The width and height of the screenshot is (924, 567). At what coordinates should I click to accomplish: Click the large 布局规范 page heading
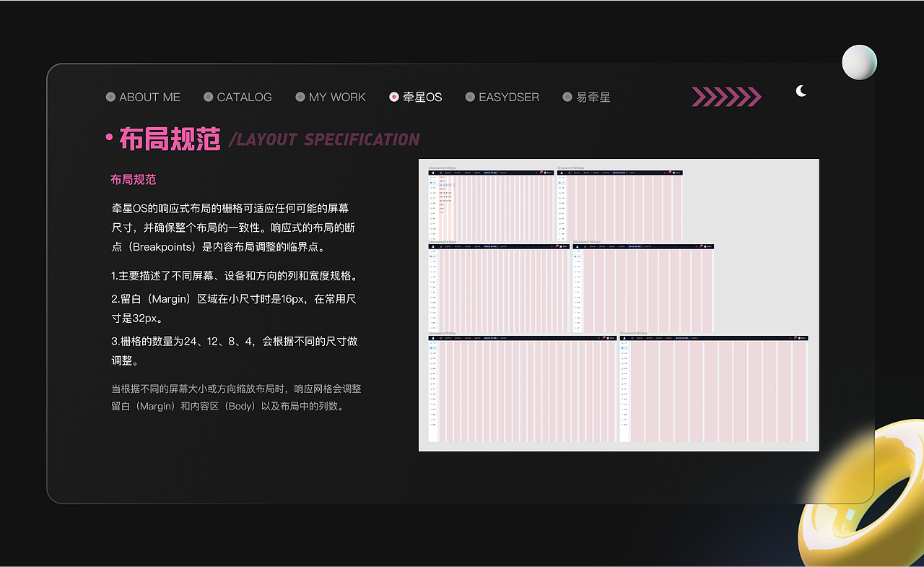pyautogui.click(x=170, y=139)
